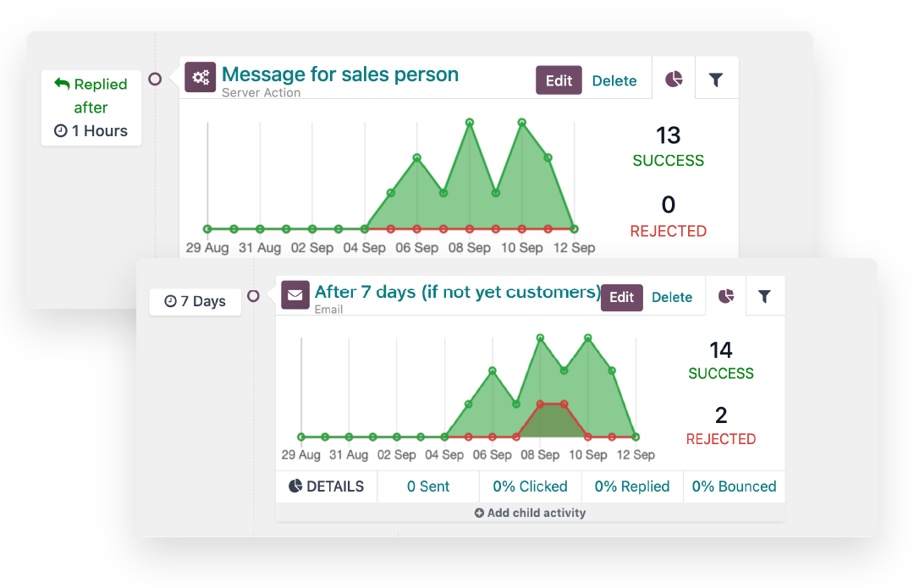Delete the After 7 days email activity
Viewport: 914px width, 588px height.
pos(672,297)
